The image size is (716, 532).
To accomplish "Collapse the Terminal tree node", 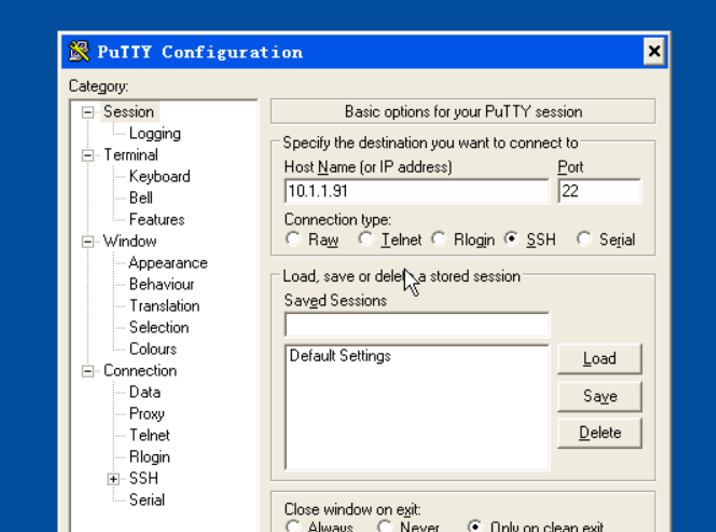I will [x=87, y=155].
